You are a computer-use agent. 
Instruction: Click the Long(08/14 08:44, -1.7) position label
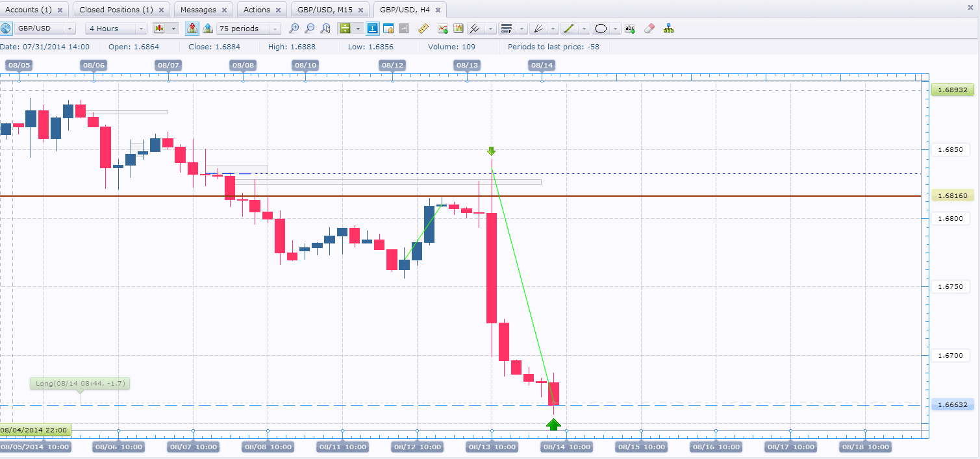[81, 384]
